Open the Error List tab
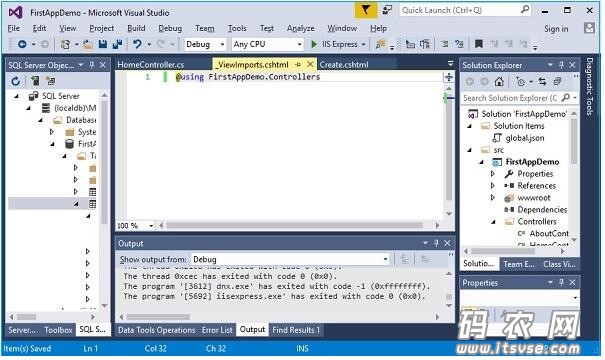Image resolution: width=605 pixels, height=360 pixels. pos(217,330)
